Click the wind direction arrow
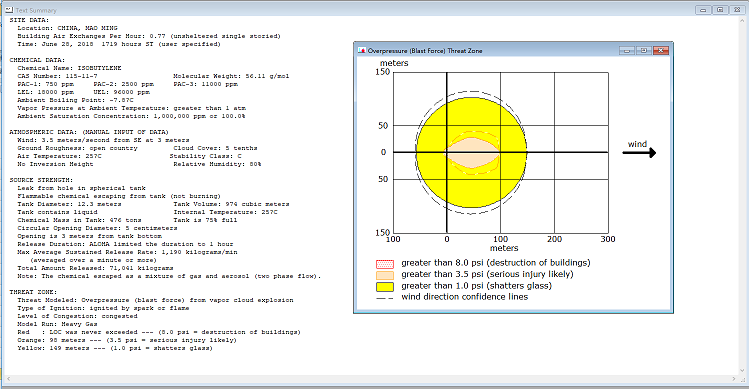Viewport: 749px width, 389px height. pyautogui.click(x=639, y=152)
